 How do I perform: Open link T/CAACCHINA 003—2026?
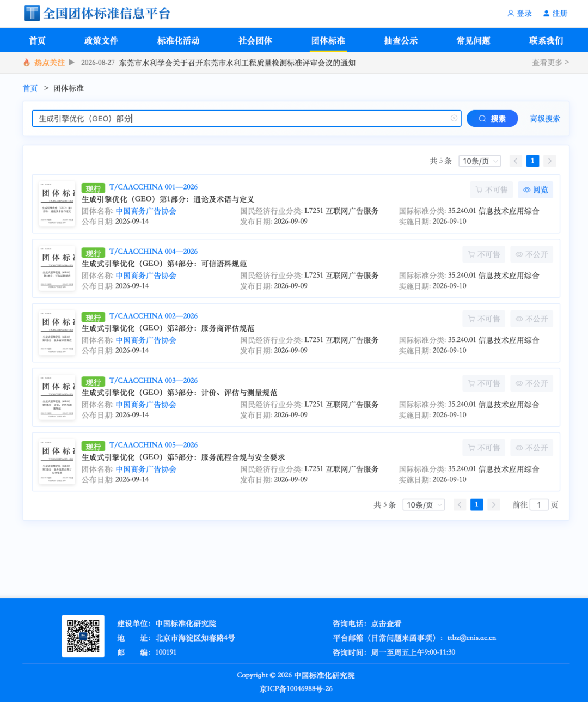tap(154, 380)
